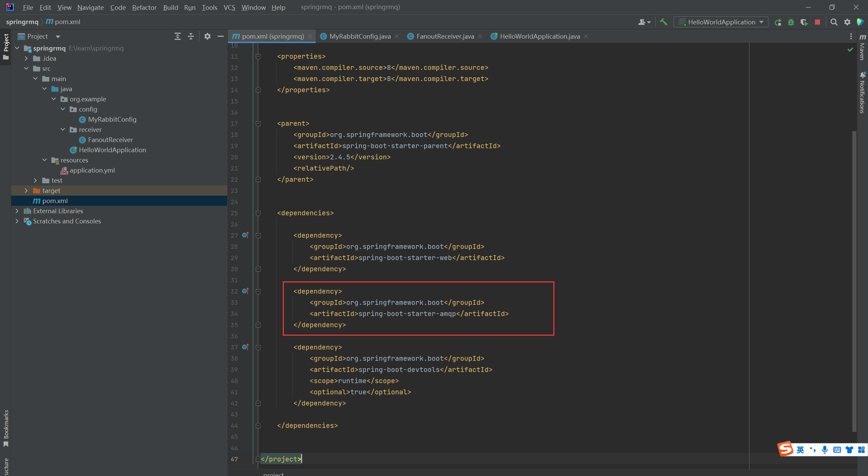Screen dimensions: 868x476
Task: Click the red Stop process icon
Action: [817, 22]
